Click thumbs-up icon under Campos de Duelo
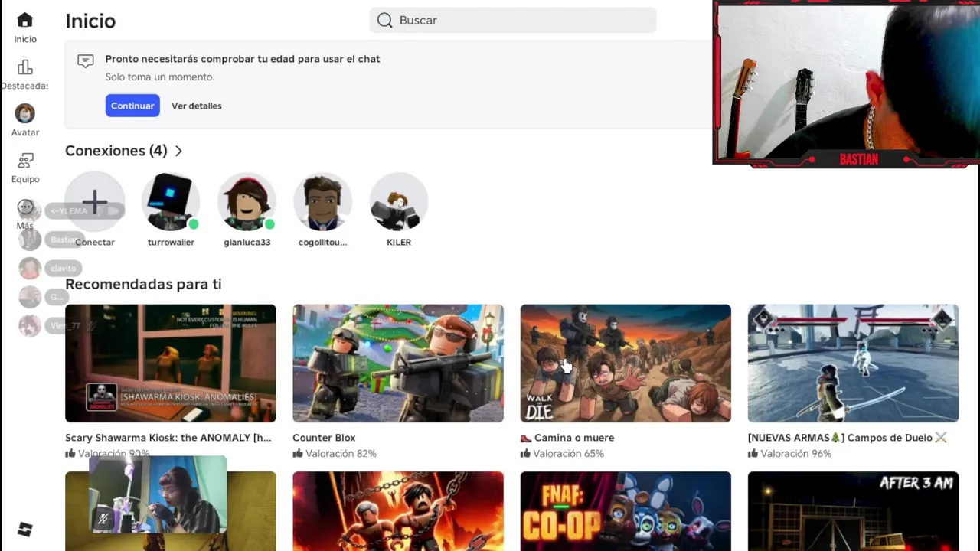The image size is (980, 551). tap(753, 454)
